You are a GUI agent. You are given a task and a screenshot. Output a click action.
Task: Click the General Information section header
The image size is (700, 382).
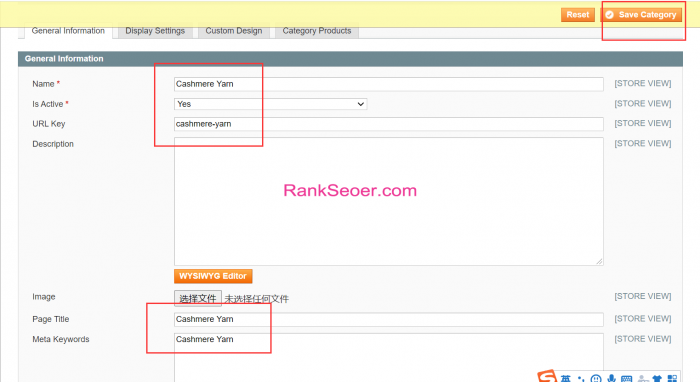point(350,59)
